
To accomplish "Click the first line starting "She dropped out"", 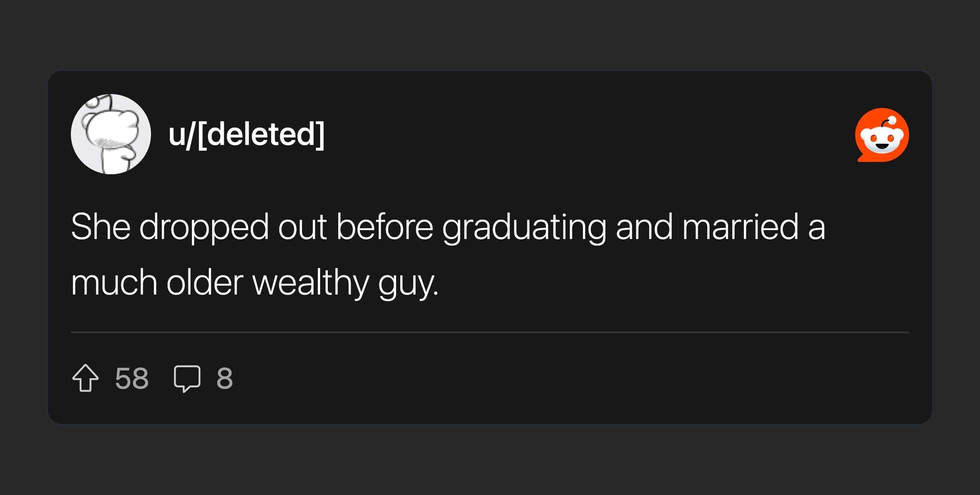I will coord(448,226).
